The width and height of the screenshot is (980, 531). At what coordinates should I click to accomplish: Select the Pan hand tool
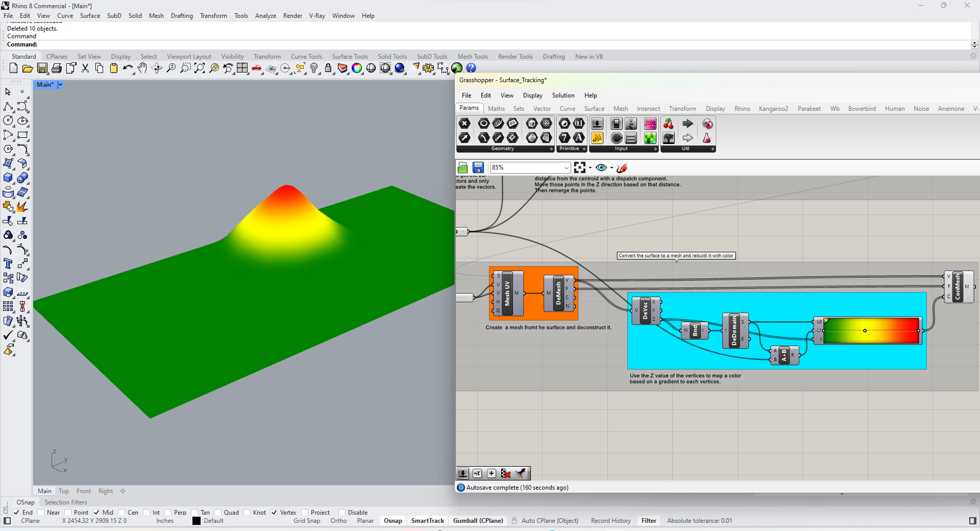(142, 68)
